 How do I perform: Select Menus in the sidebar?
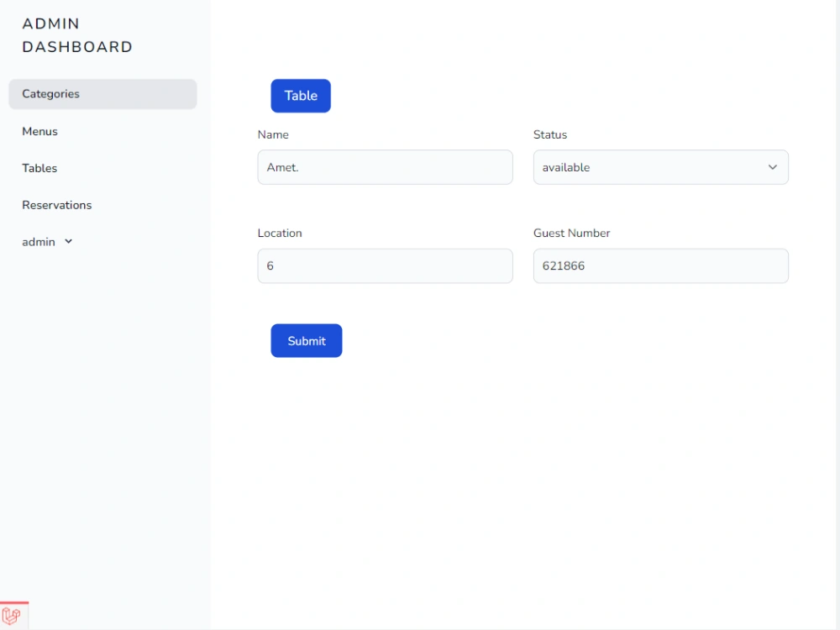39,131
